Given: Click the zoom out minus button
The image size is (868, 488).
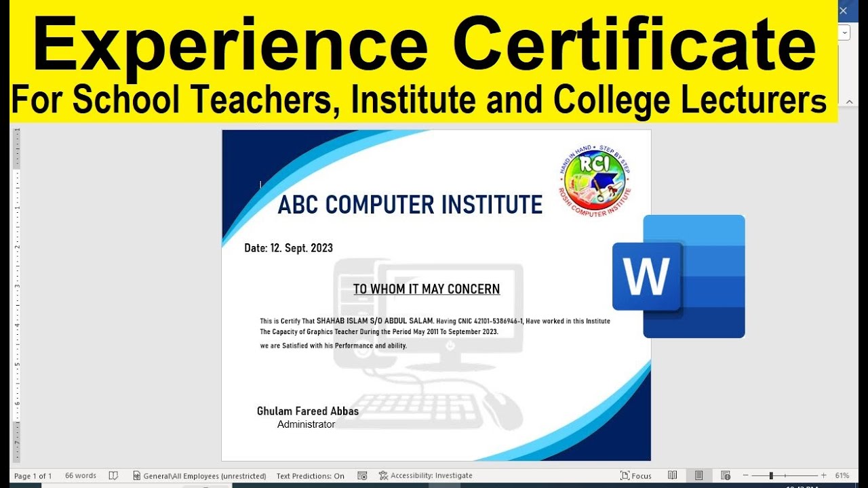Looking at the screenshot, I should click(746, 476).
